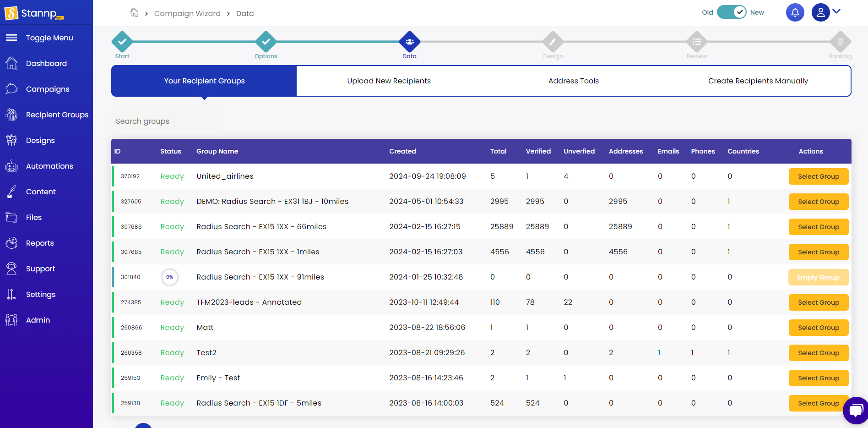Viewport: 868px width, 428px height.
Task: Select the United_airlines group
Action: pyautogui.click(x=818, y=176)
